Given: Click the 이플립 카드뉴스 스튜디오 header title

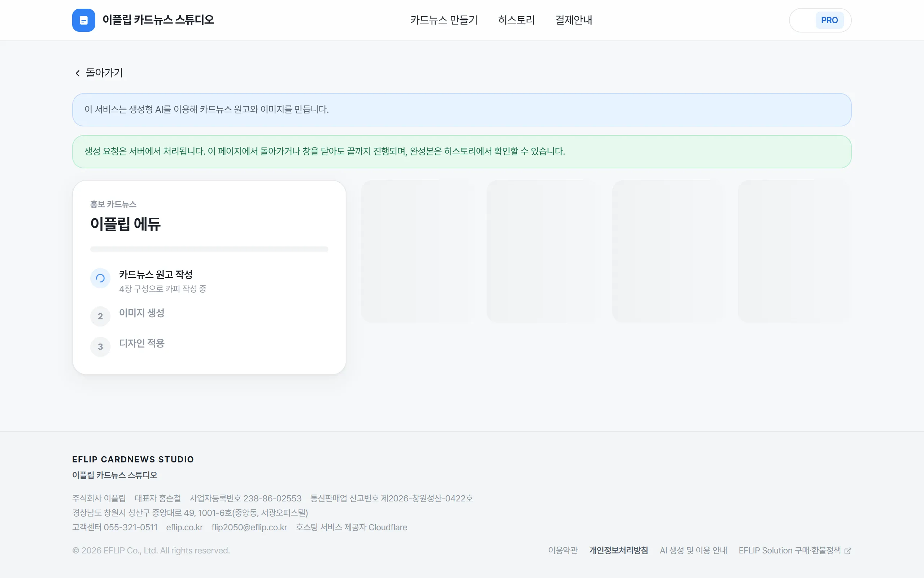Looking at the screenshot, I should (158, 20).
